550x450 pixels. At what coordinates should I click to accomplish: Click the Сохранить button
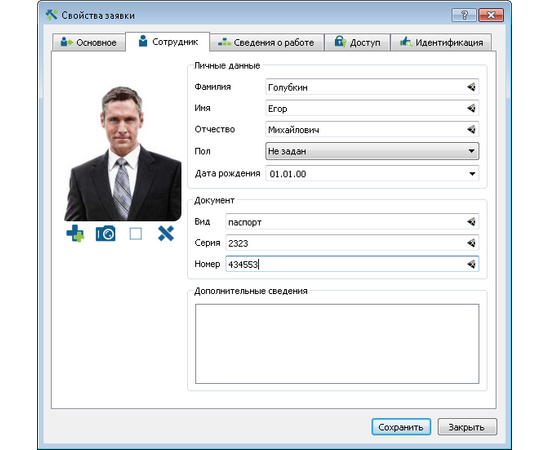point(401,427)
